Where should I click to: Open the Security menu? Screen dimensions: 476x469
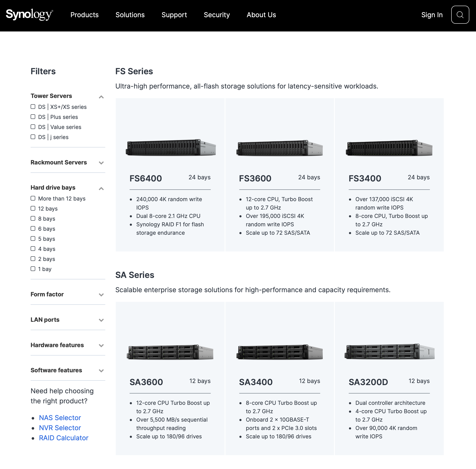217,15
